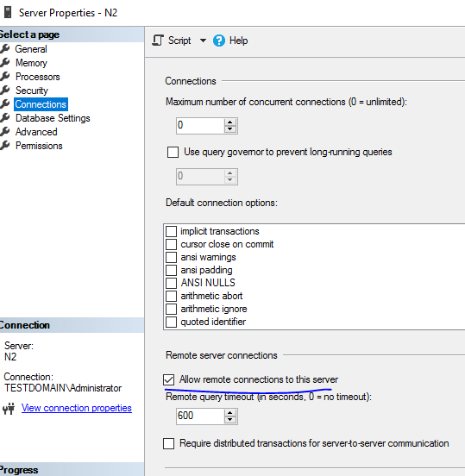Increase remote query timeout value
Screen dimensions: 465x476
click(x=230, y=413)
